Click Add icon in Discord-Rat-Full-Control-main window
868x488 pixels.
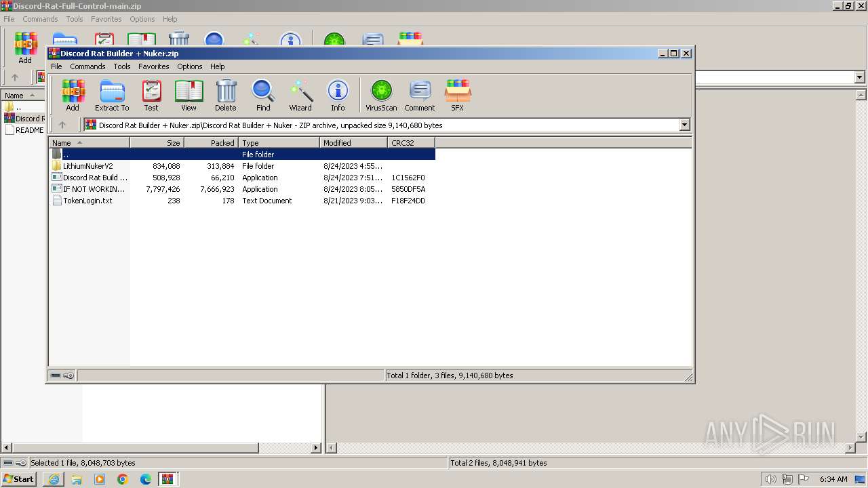click(25, 47)
